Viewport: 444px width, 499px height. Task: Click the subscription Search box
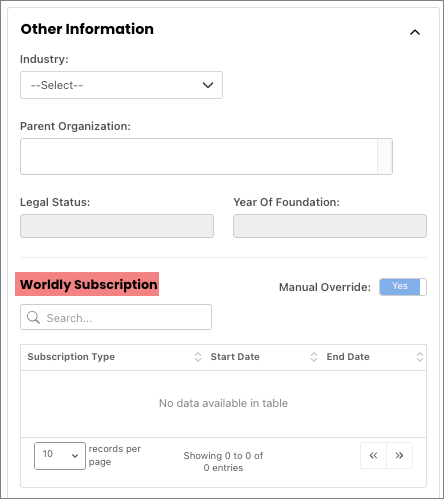[116, 317]
